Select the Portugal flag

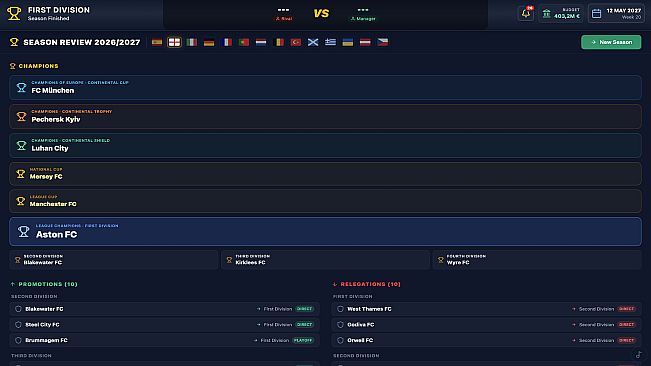coord(244,42)
